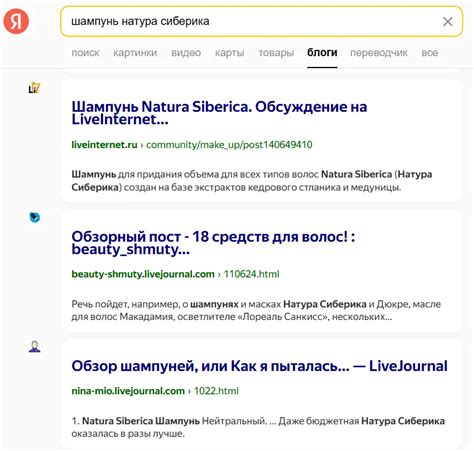Click the LiveJournal pencil favicon for beauty_shmuty

[x=34, y=217]
